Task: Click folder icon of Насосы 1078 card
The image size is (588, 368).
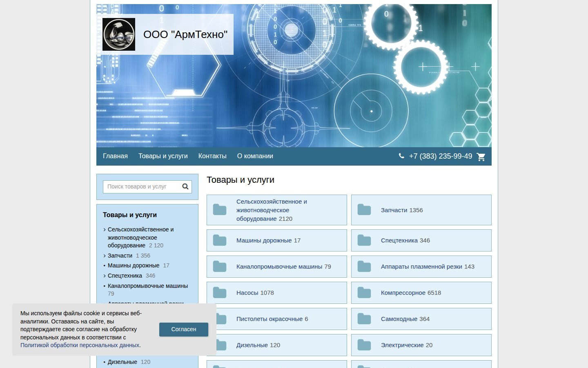Action: [x=220, y=293]
